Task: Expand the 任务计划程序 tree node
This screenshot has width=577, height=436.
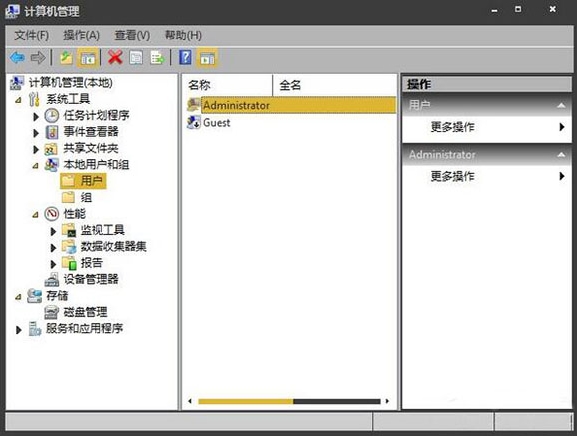Action: 36,117
